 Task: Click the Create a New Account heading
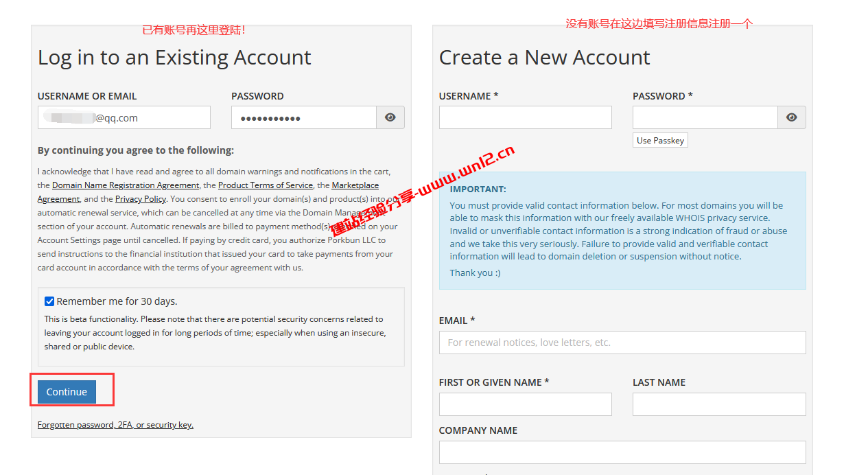coord(544,58)
